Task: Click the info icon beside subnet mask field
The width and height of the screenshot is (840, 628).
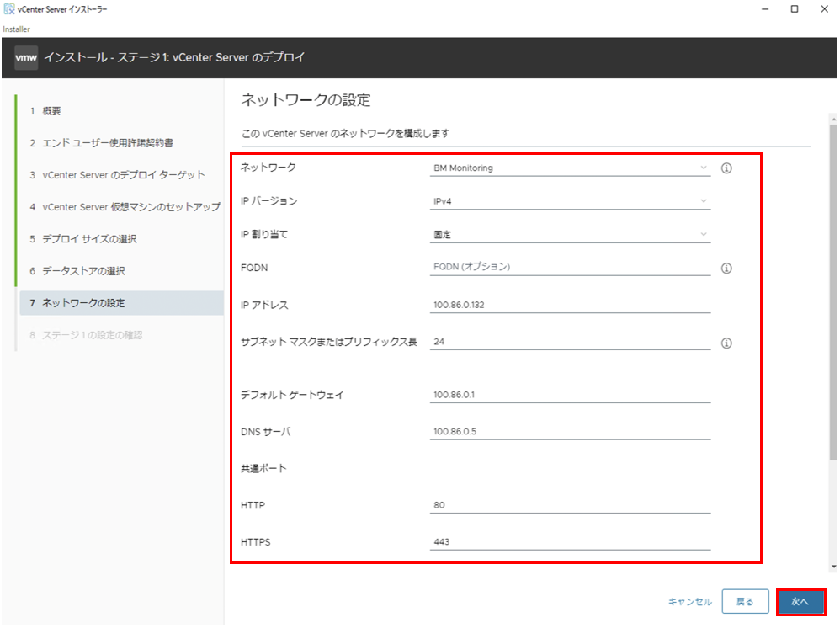Action: click(x=726, y=343)
